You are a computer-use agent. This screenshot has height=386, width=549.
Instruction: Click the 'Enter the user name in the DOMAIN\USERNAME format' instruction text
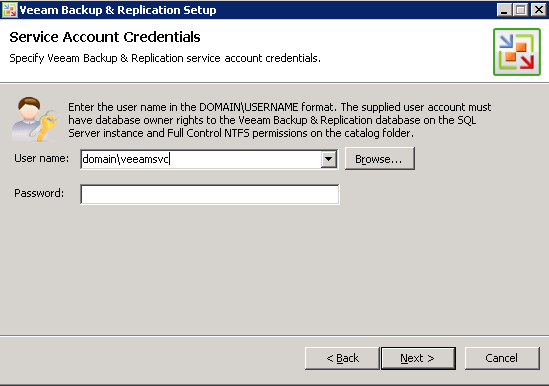coord(279,120)
